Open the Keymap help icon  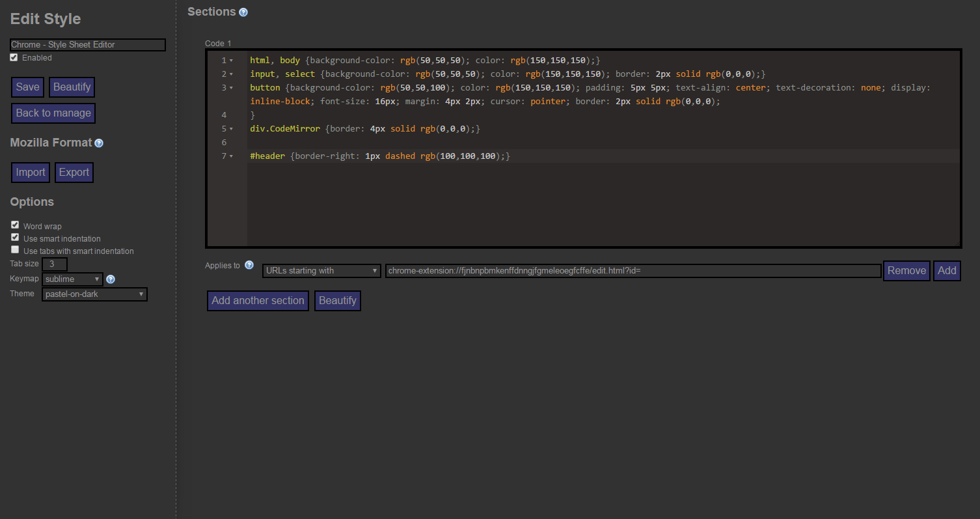pyautogui.click(x=111, y=279)
